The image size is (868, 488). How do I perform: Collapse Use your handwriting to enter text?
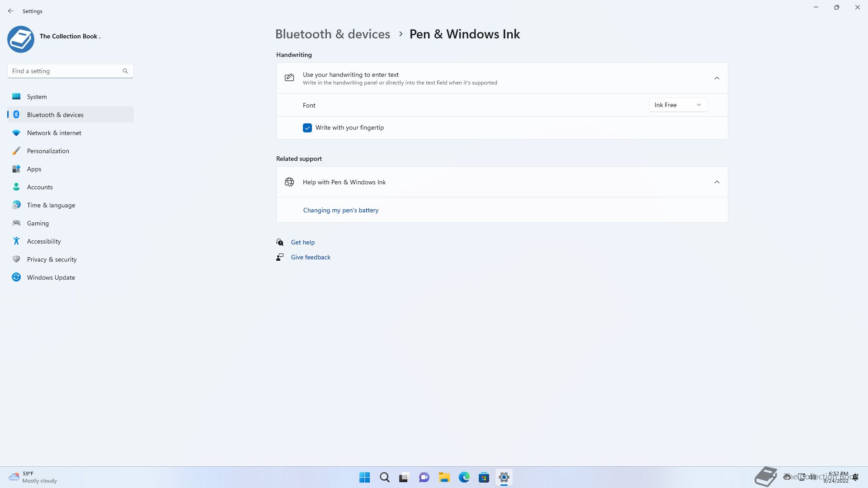717,78
